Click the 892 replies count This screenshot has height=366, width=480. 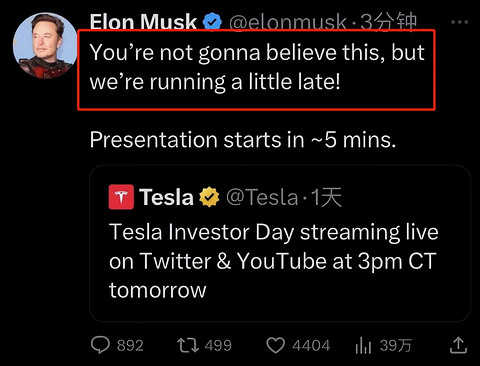tap(130, 345)
